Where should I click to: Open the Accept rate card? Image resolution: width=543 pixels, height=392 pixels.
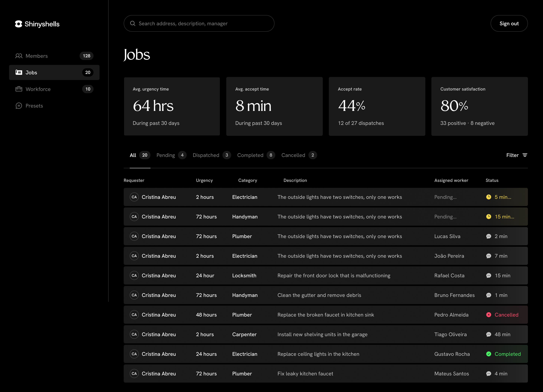377,106
